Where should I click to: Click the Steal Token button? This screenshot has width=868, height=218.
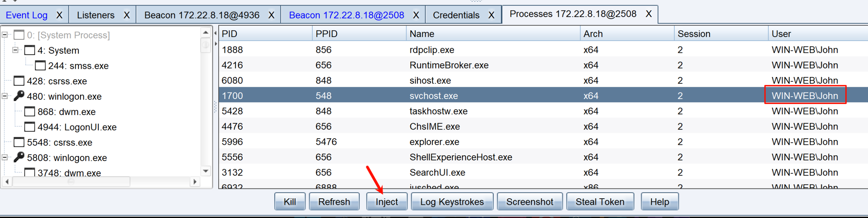(600, 202)
